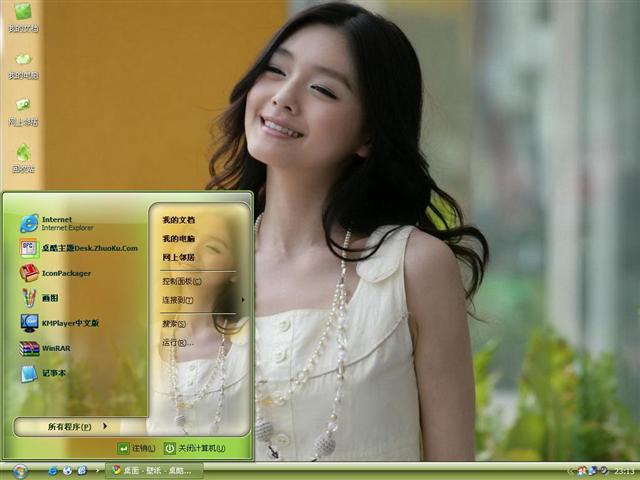Open the 我的电脑 desktop icon
Image resolution: width=640 pixels, height=480 pixels.
click(x=23, y=66)
